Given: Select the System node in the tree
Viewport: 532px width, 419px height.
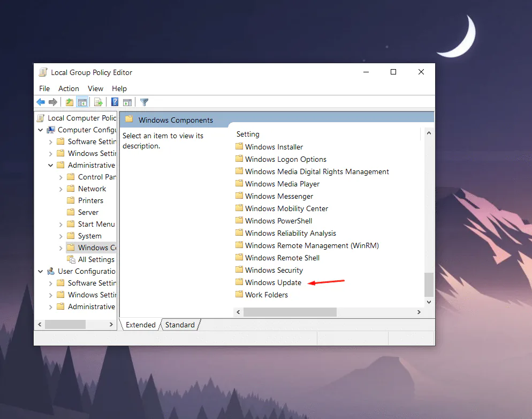Looking at the screenshot, I should (x=89, y=236).
